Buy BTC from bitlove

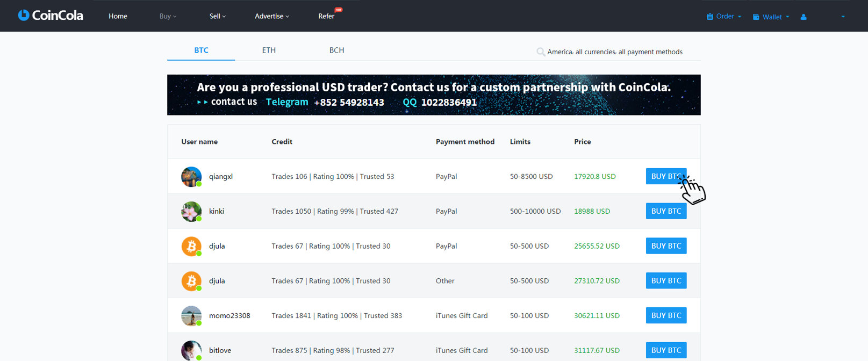click(666, 350)
